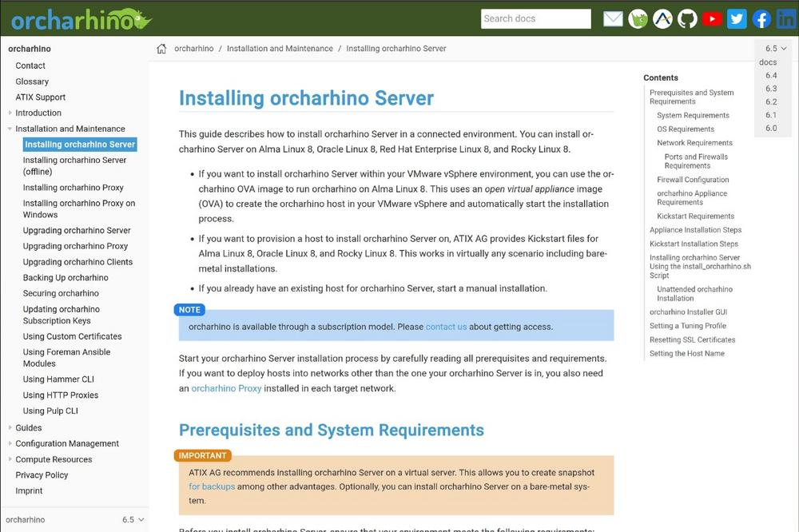Open Backing Up orcharhino
Viewport: 799px width, 532px height.
[x=66, y=278]
